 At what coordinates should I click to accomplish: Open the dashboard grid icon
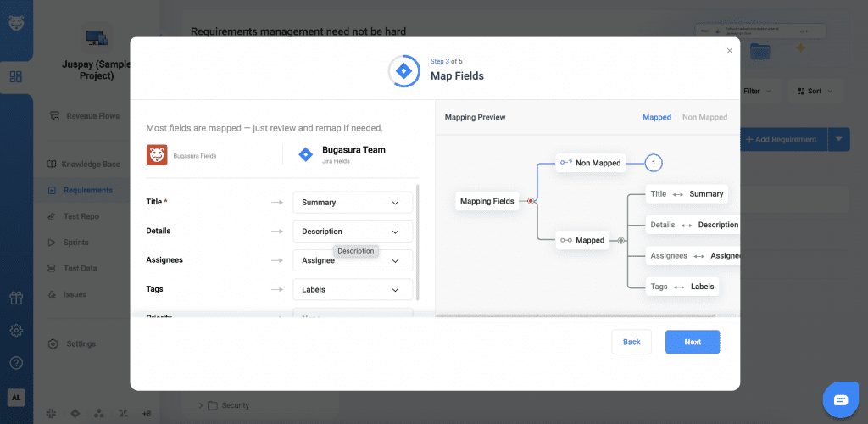click(16, 77)
